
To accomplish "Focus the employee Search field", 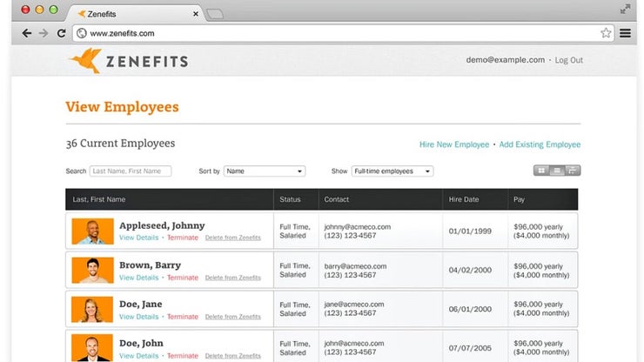I will click(131, 171).
